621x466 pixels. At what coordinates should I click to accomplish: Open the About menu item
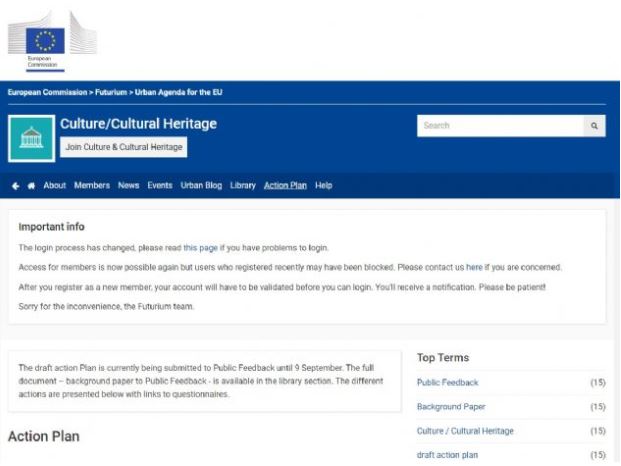(55, 185)
